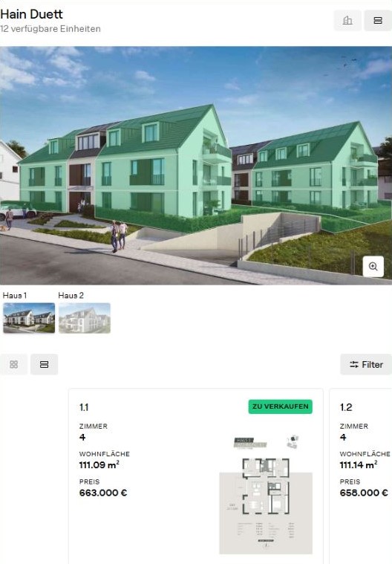Click the ZU VERKAUFEN status badge
Screen dimensions: 392x564
click(280, 406)
